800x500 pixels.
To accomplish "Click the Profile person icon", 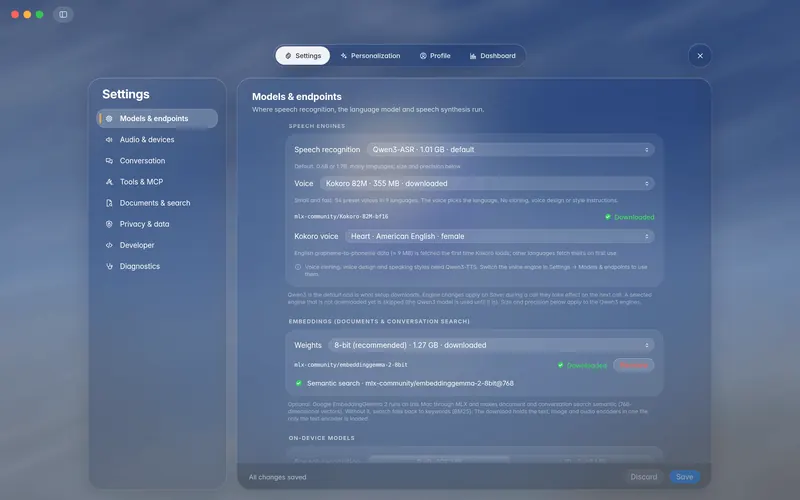I will pyautogui.click(x=423, y=56).
